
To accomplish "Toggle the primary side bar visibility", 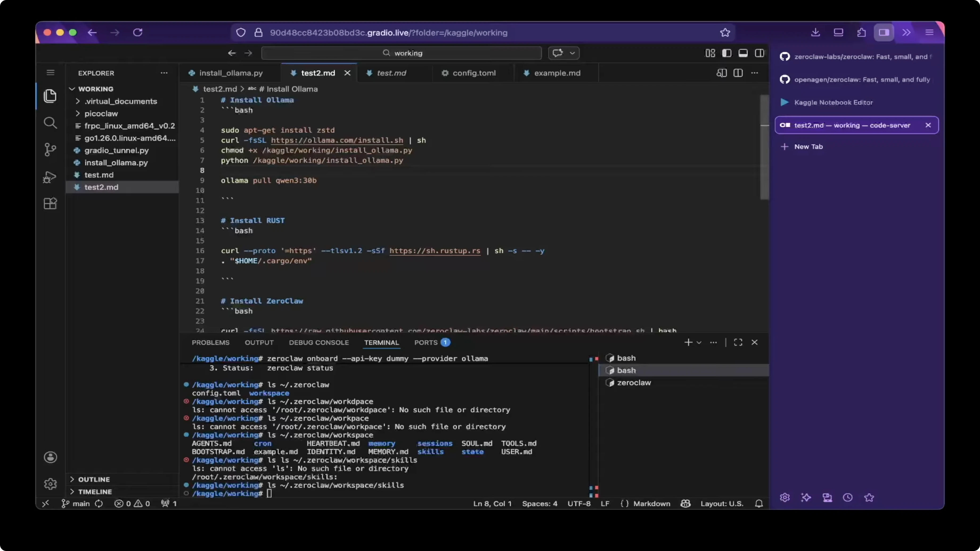I will click(727, 53).
